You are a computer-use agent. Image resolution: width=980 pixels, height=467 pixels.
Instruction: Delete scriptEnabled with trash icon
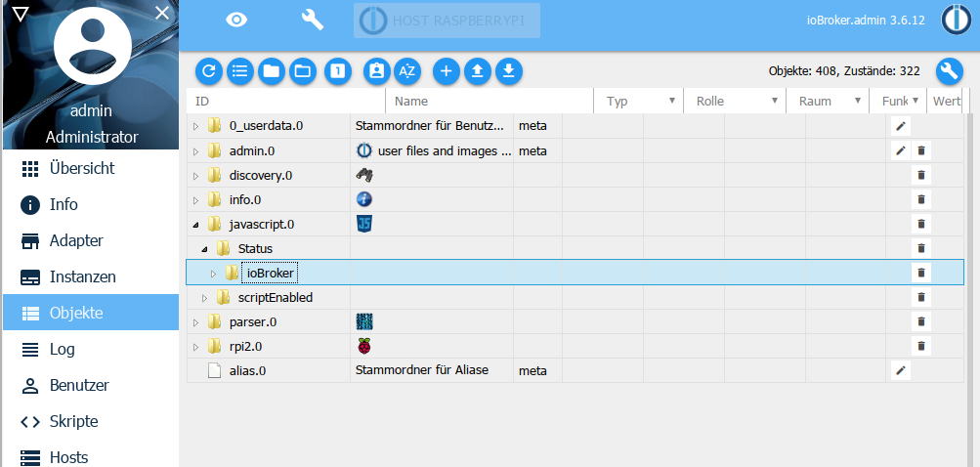click(x=920, y=297)
